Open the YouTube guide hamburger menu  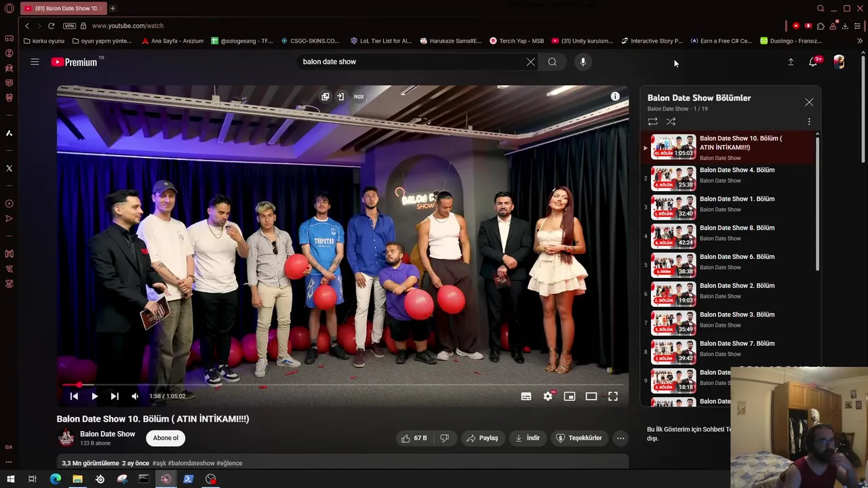35,62
